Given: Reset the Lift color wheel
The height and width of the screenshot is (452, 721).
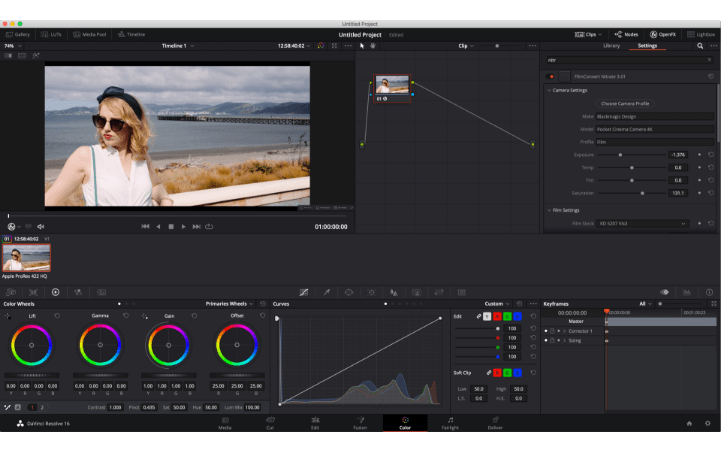Looking at the screenshot, I should (x=57, y=316).
